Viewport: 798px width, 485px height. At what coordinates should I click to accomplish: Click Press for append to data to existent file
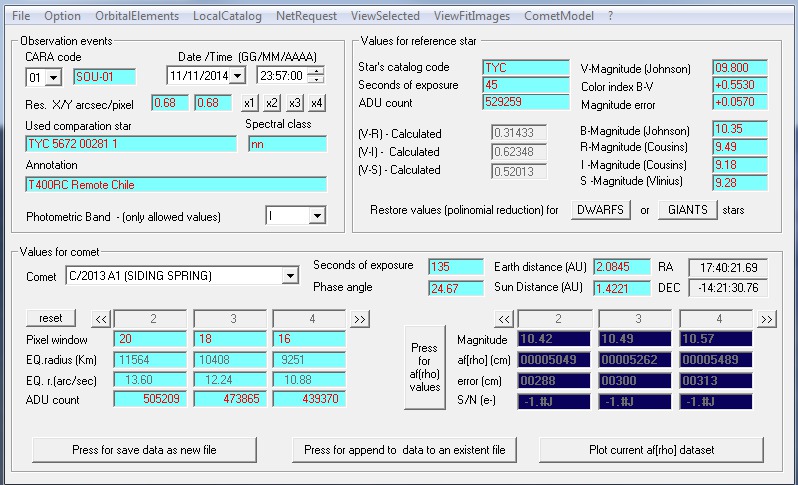(405, 450)
